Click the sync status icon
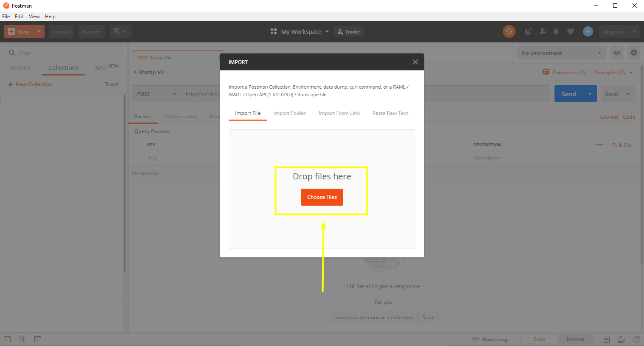The width and height of the screenshot is (644, 346). click(509, 31)
